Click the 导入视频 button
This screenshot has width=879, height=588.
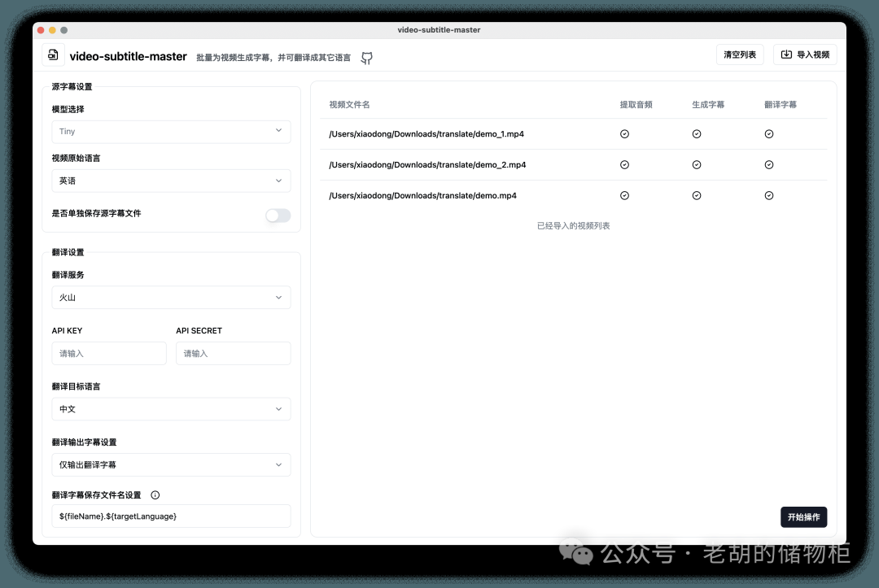805,54
